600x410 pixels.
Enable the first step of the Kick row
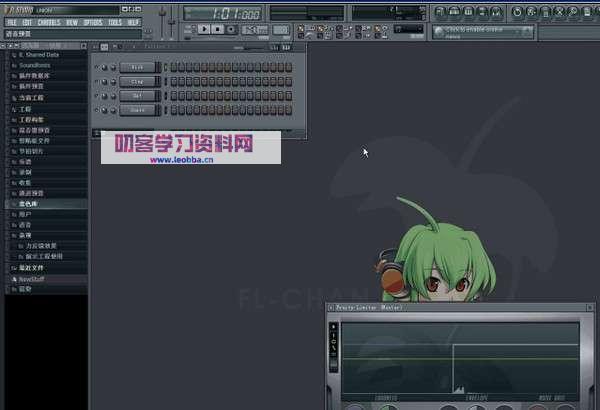(x=174, y=67)
